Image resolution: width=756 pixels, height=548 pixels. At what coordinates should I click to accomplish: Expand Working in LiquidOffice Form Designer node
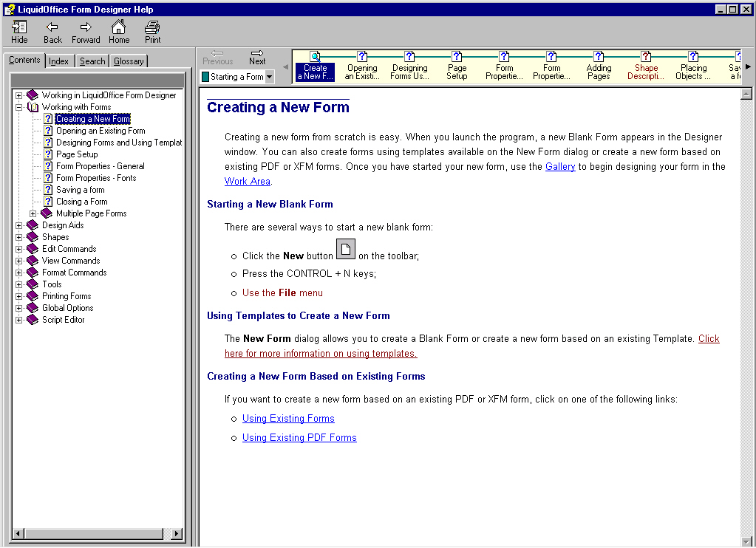point(18,95)
